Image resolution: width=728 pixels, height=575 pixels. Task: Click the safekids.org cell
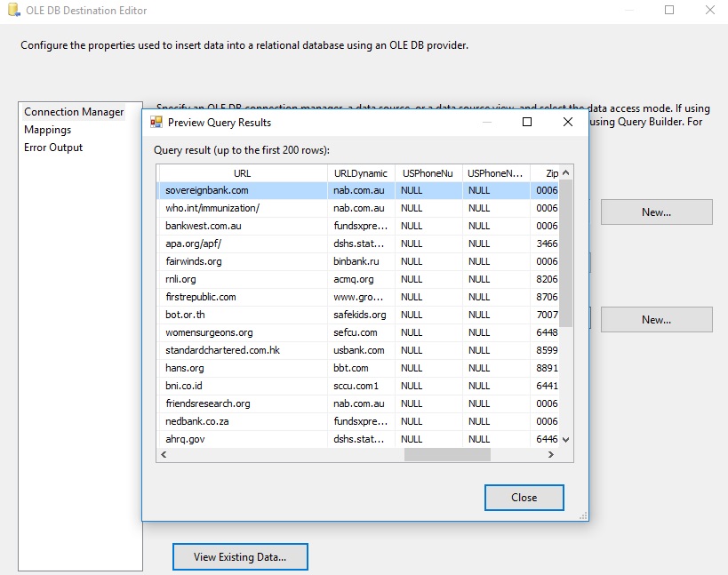pos(361,315)
